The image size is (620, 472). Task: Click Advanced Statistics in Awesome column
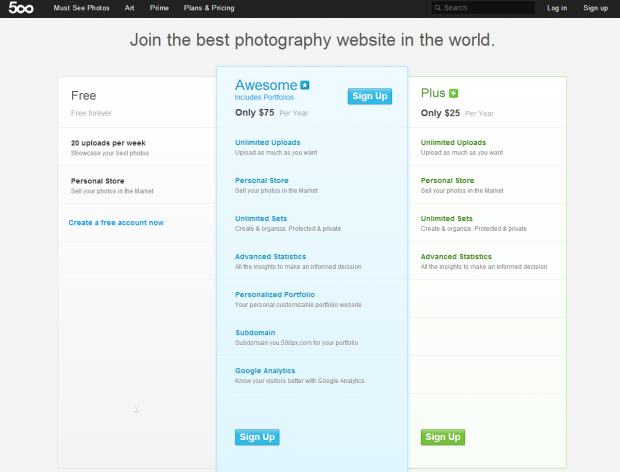click(x=270, y=256)
